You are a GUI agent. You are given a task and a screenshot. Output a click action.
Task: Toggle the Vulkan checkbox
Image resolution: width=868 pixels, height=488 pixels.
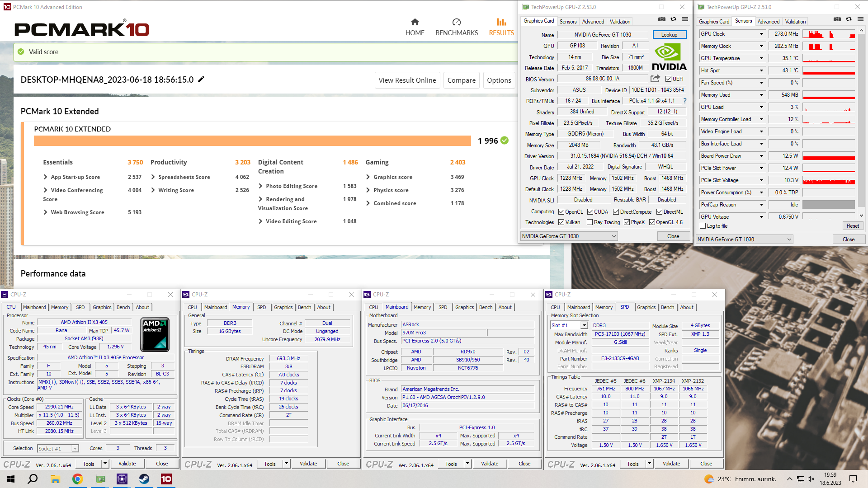561,222
